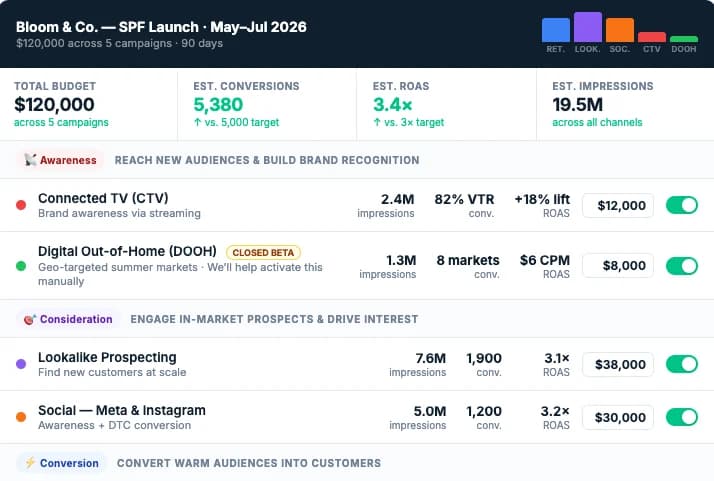The width and height of the screenshot is (714, 481).
Task: Disable the Social — Meta & Instagram switch
Action: click(x=682, y=417)
